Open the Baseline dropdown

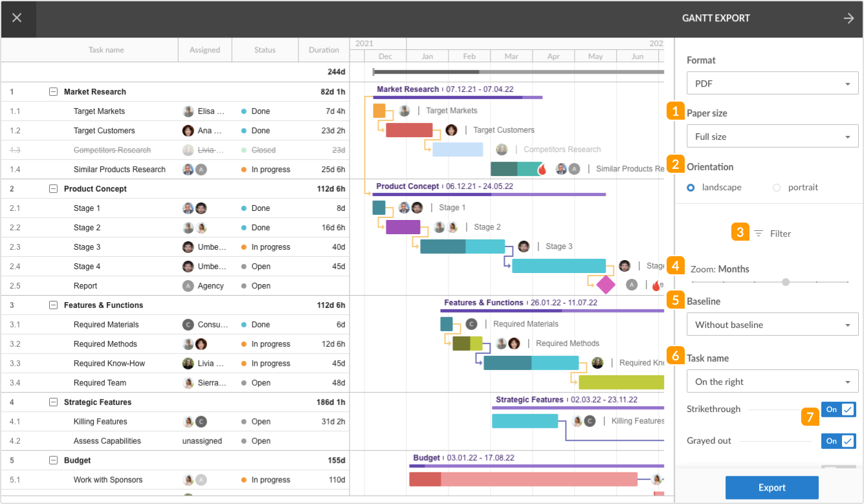tap(772, 324)
